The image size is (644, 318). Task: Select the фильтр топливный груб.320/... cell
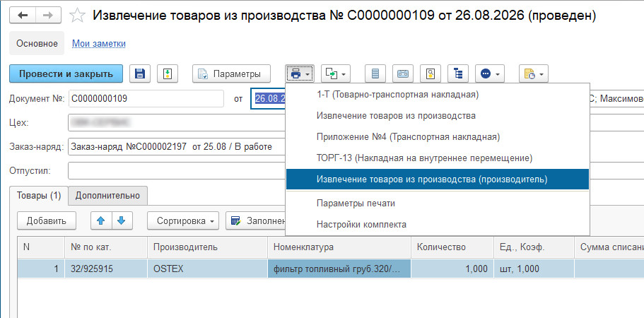(339, 269)
